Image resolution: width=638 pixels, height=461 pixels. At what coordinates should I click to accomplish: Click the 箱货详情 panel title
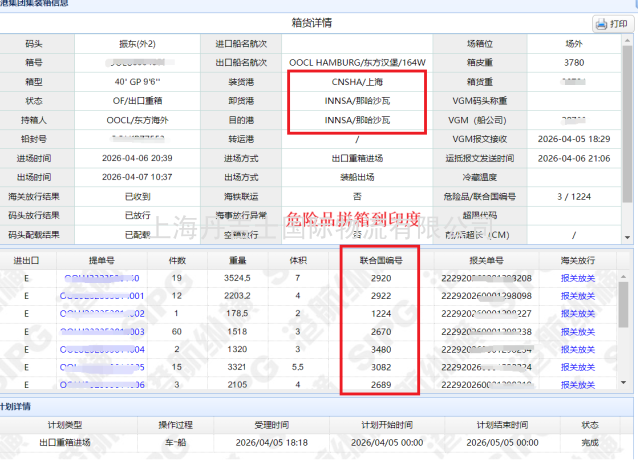[x=318, y=24]
